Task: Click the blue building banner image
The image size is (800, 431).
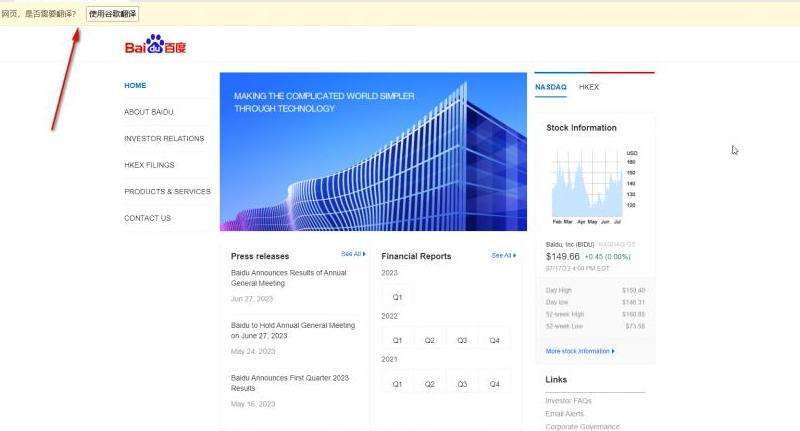Action: (373, 151)
